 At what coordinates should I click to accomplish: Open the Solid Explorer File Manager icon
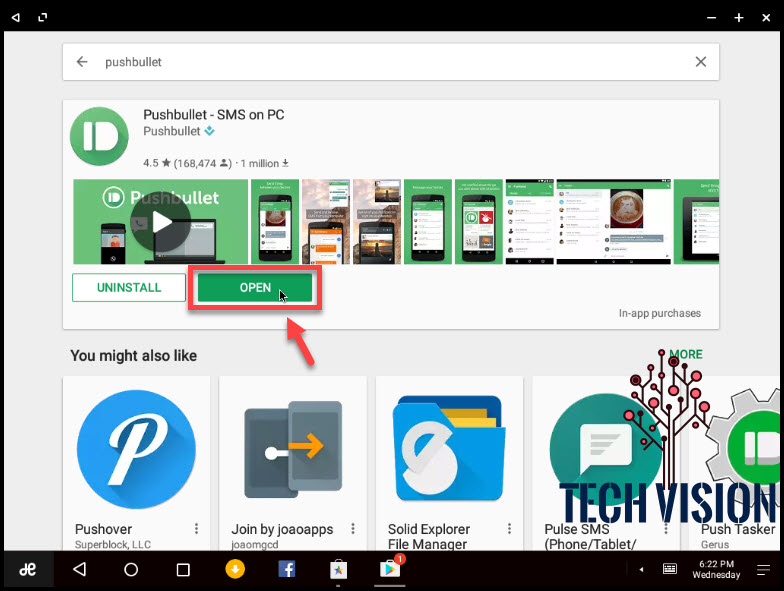449,448
